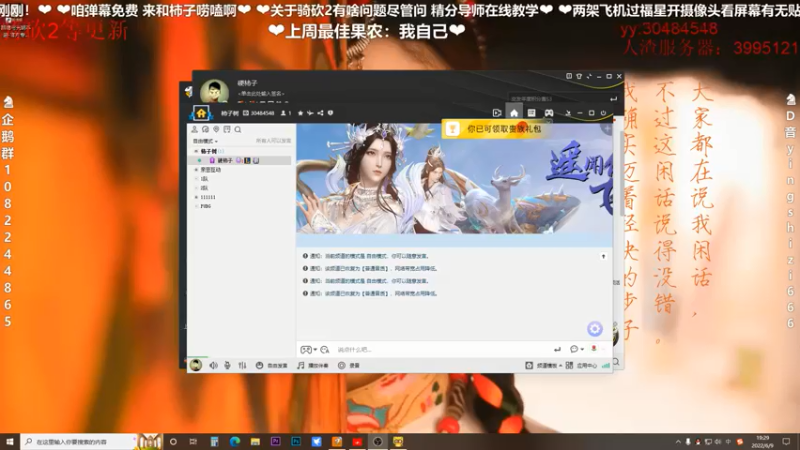
Task: Search channels with the magnifier icon
Action: coord(238,130)
